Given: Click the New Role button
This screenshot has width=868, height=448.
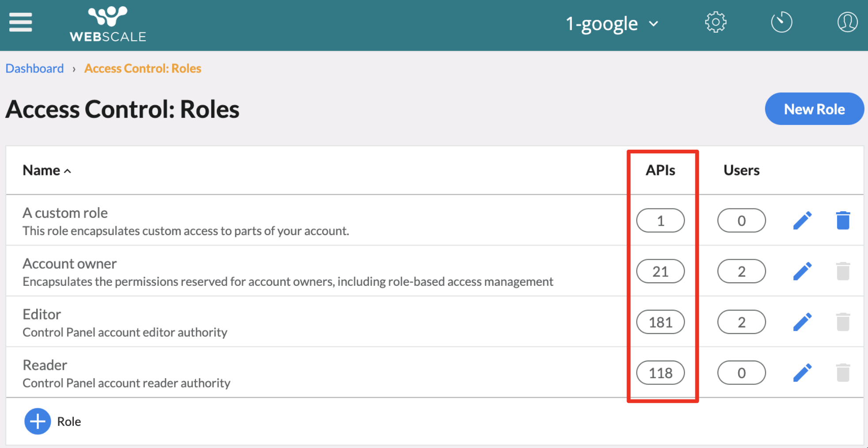Looking at the screenshot, I should pyautogui.click(x=814, y=109).
